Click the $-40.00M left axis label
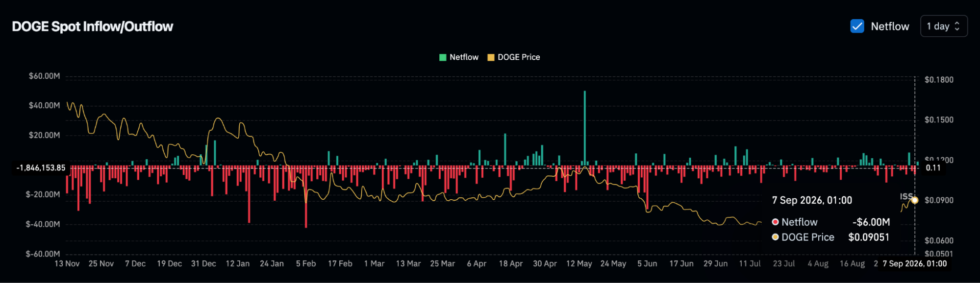Screen dimensions: 980x283 43,224
